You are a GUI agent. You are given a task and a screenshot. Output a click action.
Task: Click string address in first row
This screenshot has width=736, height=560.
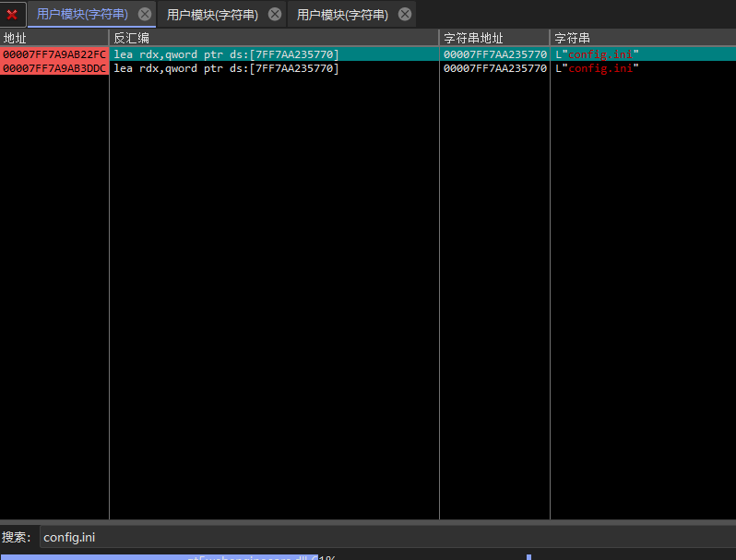point(494,54)
